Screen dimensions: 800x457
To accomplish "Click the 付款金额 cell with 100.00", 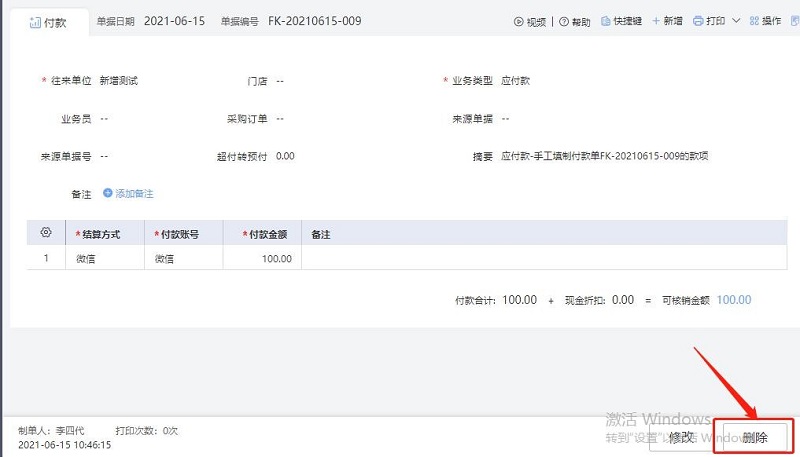I will [262, 259].
